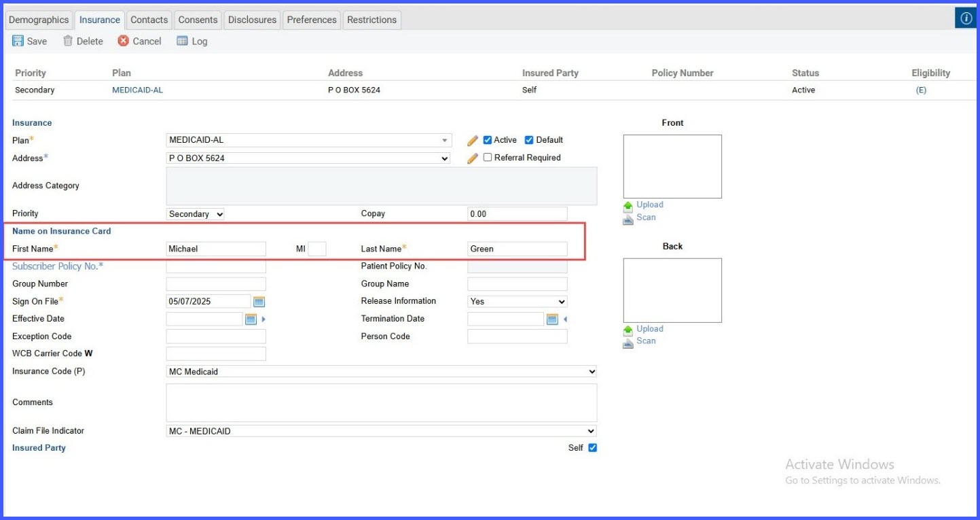This screenshot has width=980, height=520.
Task: Click Upload link under Front card
Action: point(650,205)
